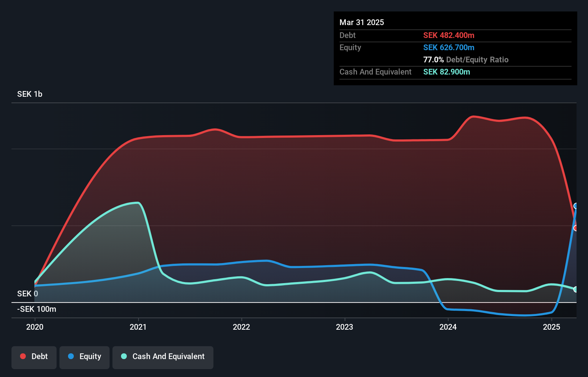Click the 2022 x-axis label
588x377 pixels.
(241, 327)
